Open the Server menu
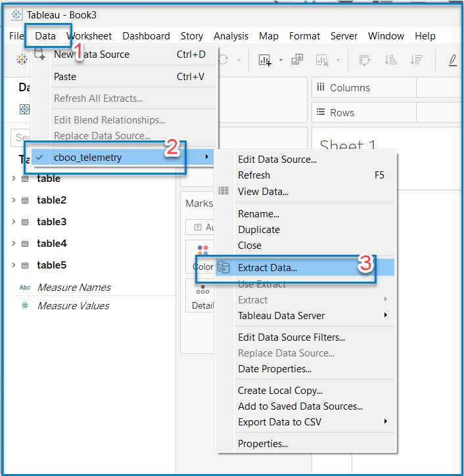Viewport: 464px width, 476px height. click(x=344, y=36)
